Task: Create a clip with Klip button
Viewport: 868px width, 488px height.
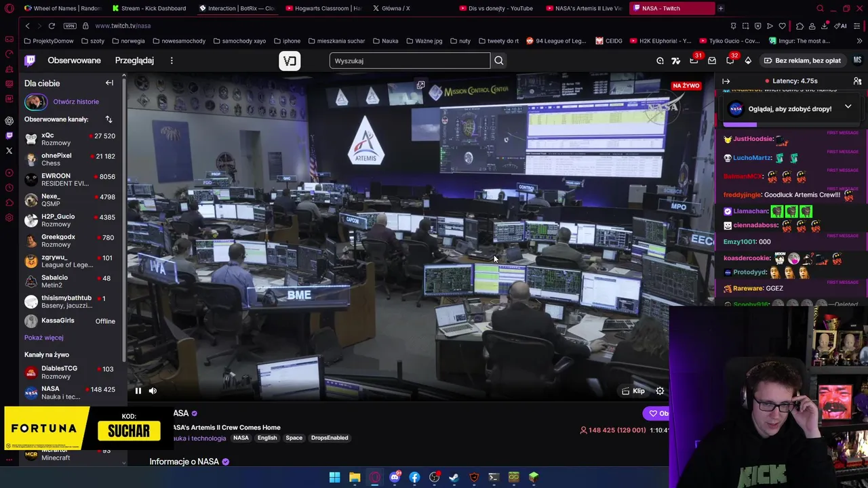Action: tap(633, 390)
